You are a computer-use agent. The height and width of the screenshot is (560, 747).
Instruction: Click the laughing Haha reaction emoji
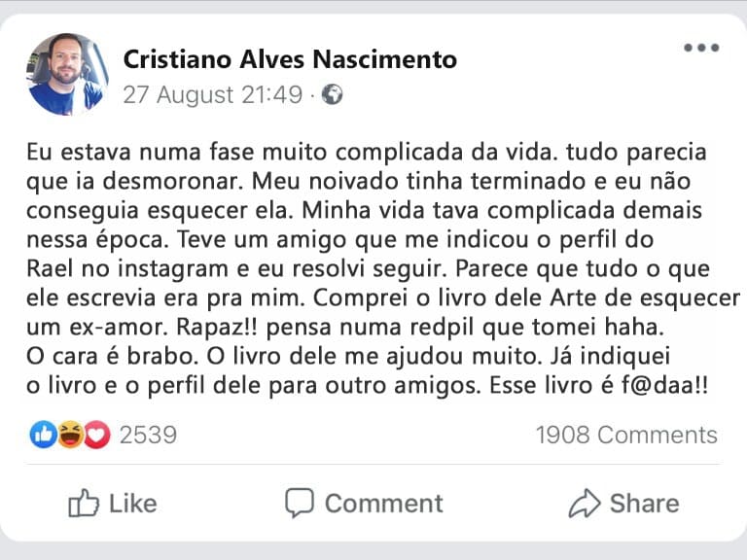click(x=70, y=435)
